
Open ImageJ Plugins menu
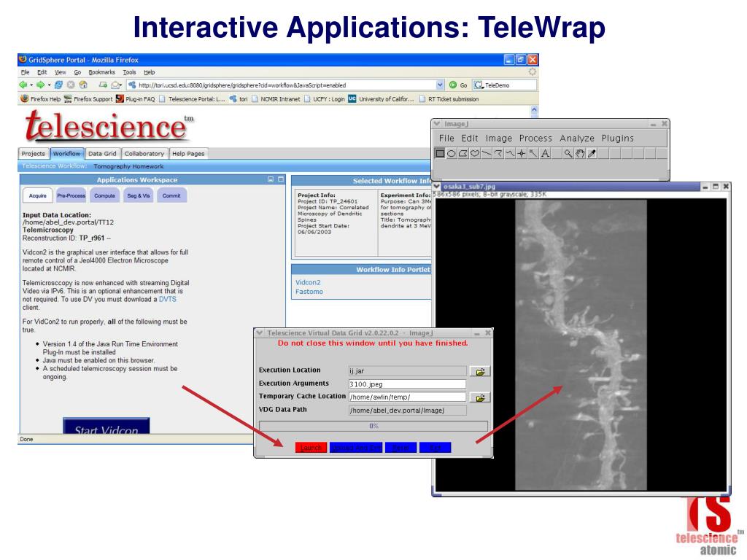pos(617,138)
